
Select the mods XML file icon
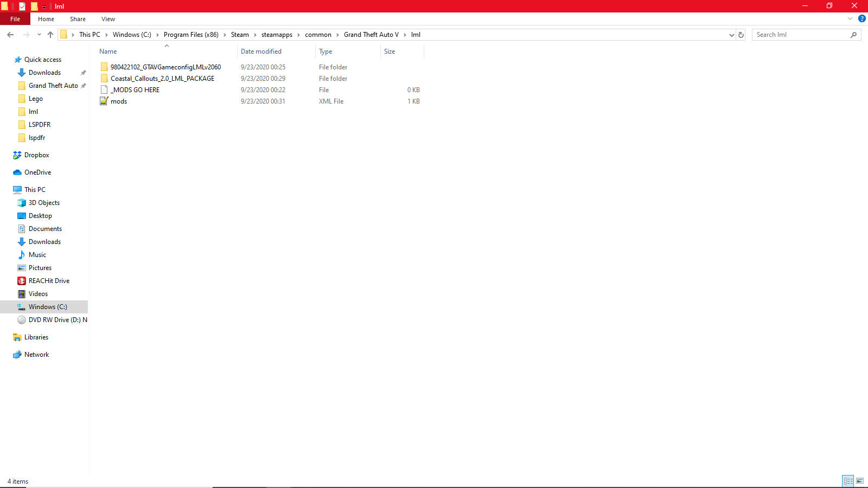(104, 101)
